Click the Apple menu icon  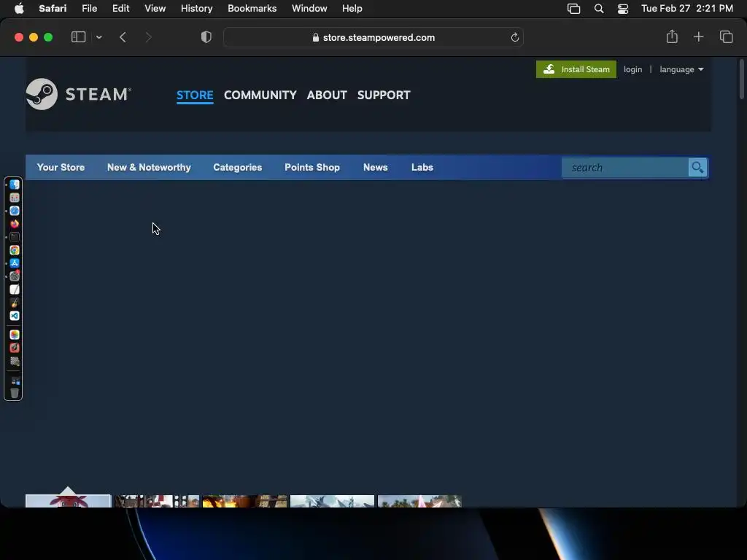click(19, 9)
